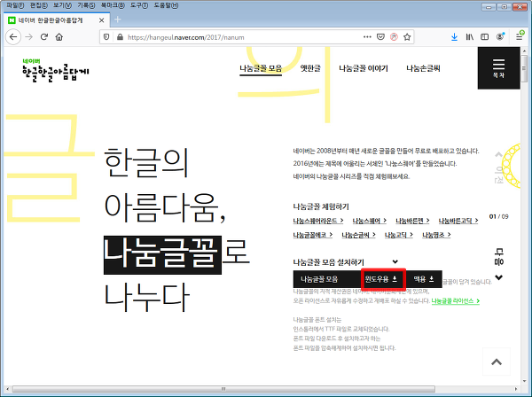Click the 01 / 09 page indicator

tap(498, 216)
